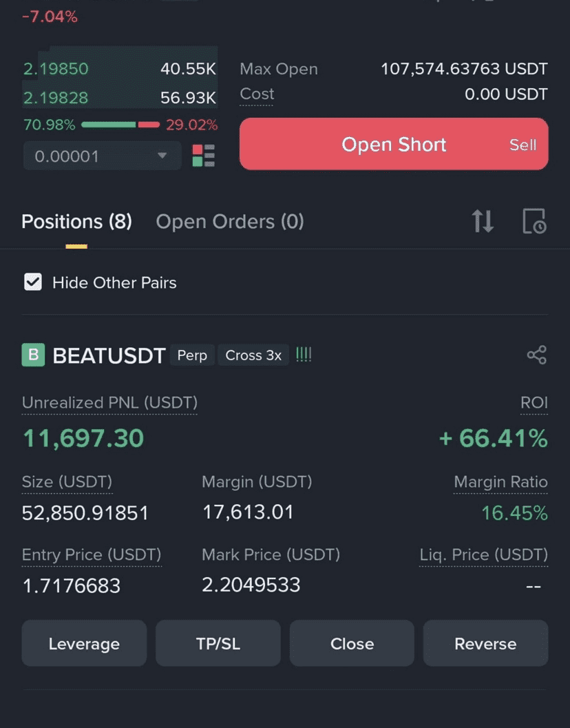This screenshot has height=728, width=570.
Task: Tap the buy/sell ratio bar
Action: click(x=120, y=125)
